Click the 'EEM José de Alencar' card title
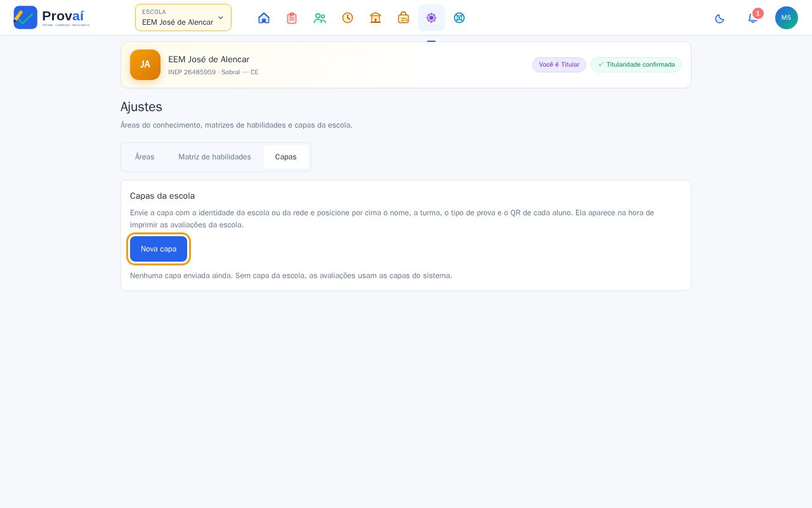Viewport: 812px width, 508px height. (x=209, y=60)
